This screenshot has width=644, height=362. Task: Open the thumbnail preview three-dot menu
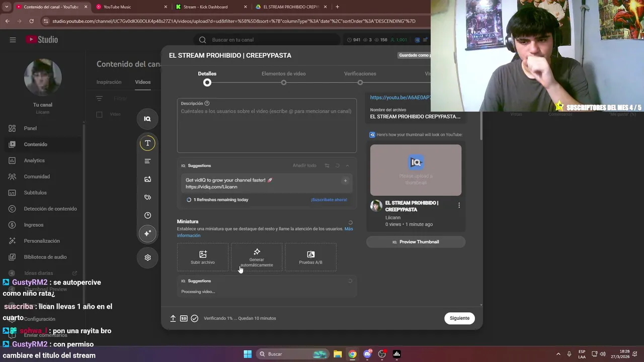(459, 205)
